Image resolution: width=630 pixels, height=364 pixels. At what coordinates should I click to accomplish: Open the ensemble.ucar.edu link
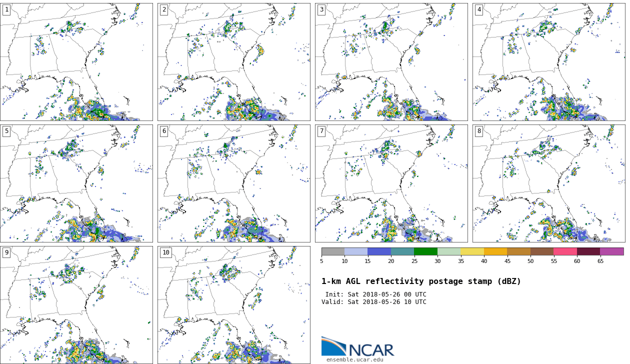354,359
